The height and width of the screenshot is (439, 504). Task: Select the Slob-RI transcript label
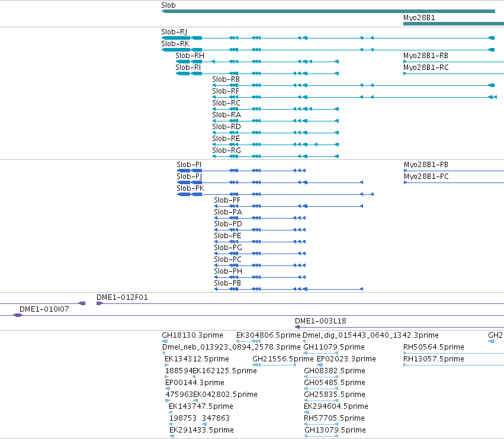pos(188,68)
